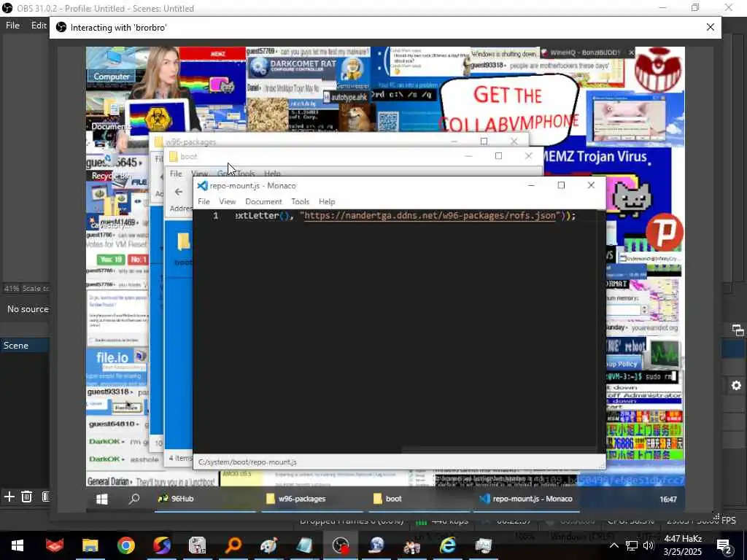The height and width of the screenshot is (560, 747).
Task: Open the inner VM Start button
Action: coord(101,499)
